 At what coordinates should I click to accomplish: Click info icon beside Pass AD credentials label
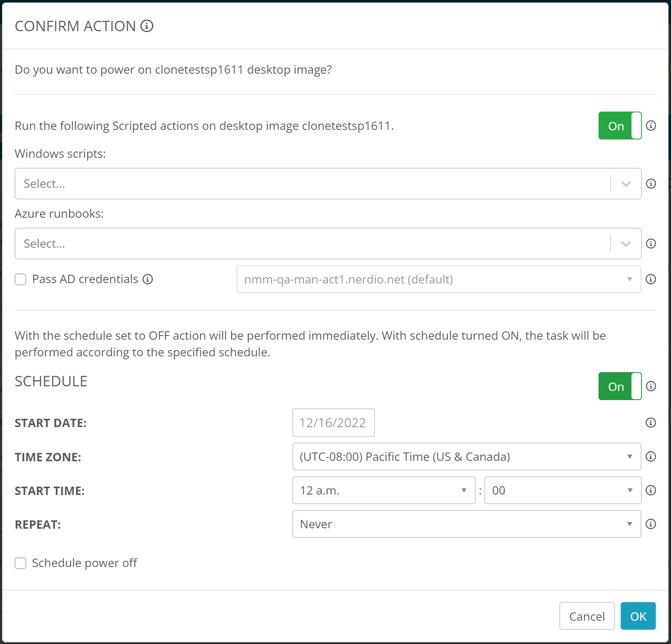pyautogui.click(x=148, y=279)
